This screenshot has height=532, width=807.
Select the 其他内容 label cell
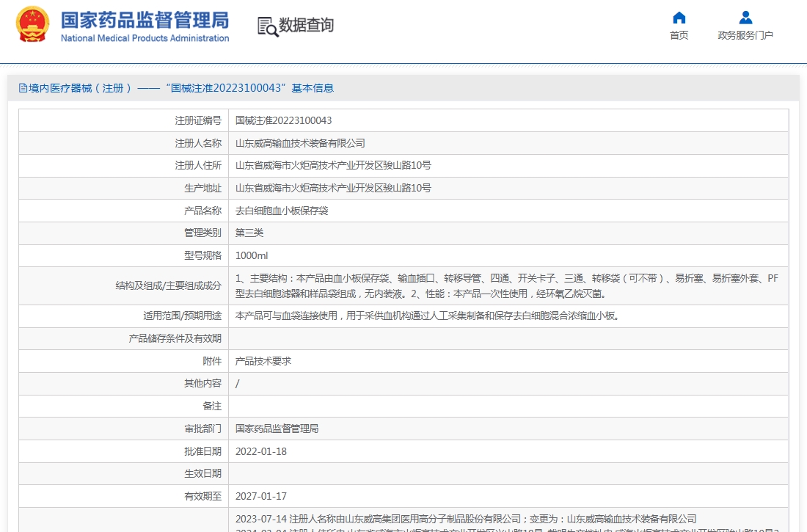(124, 383)
